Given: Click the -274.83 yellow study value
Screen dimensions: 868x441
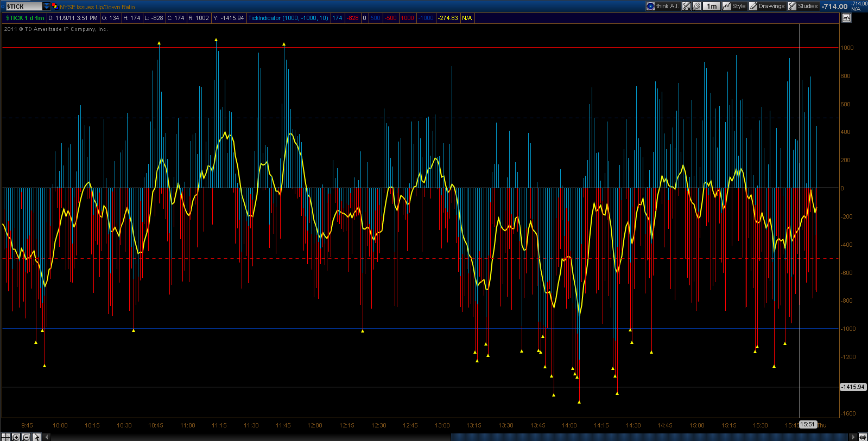Looking at the screenshot, I should (448, 18).
